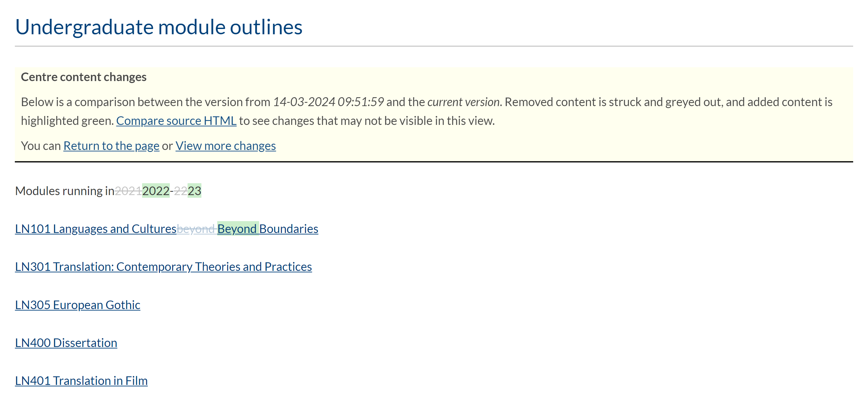
Task: Click the Return to the page link
Action: pos(111,146)
